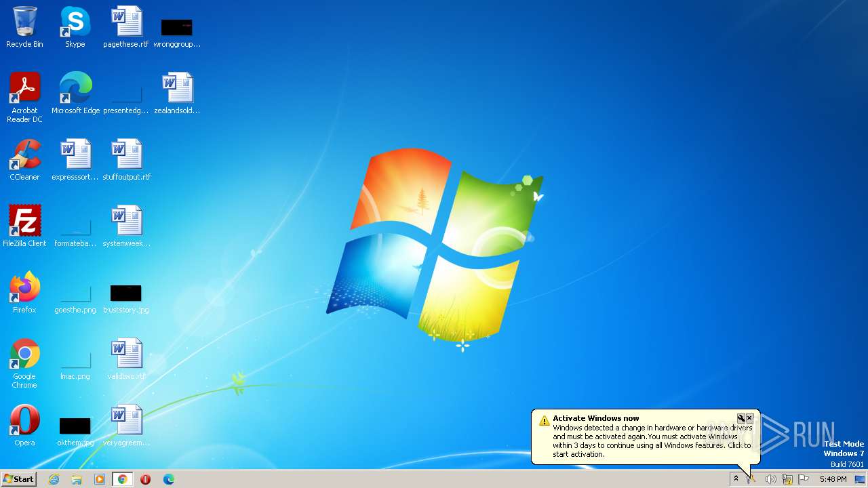Image resolution: width=868 pixels, height=488 pixels.
Task: Switch to Chrome on the taskbar
Action: 123,479
